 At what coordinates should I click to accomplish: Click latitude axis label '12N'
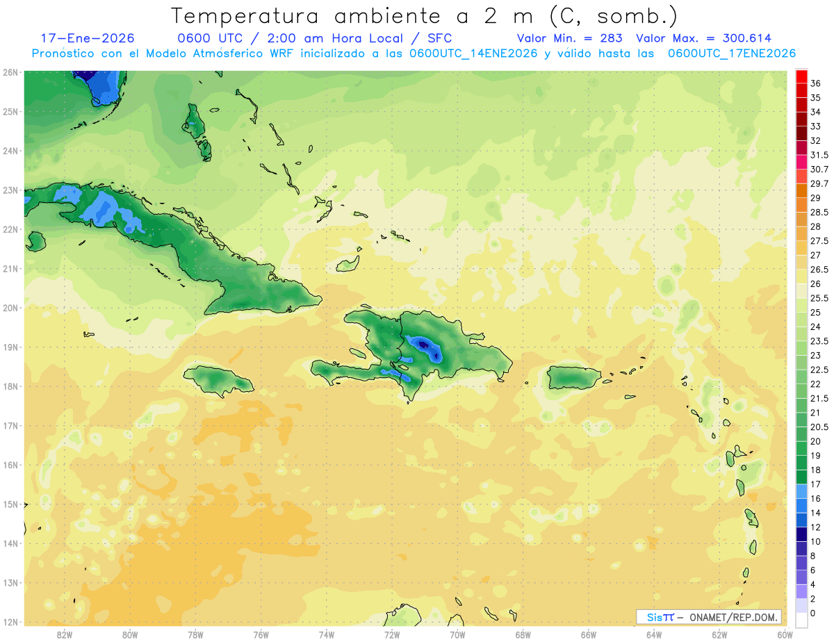(x=10, y=622)
